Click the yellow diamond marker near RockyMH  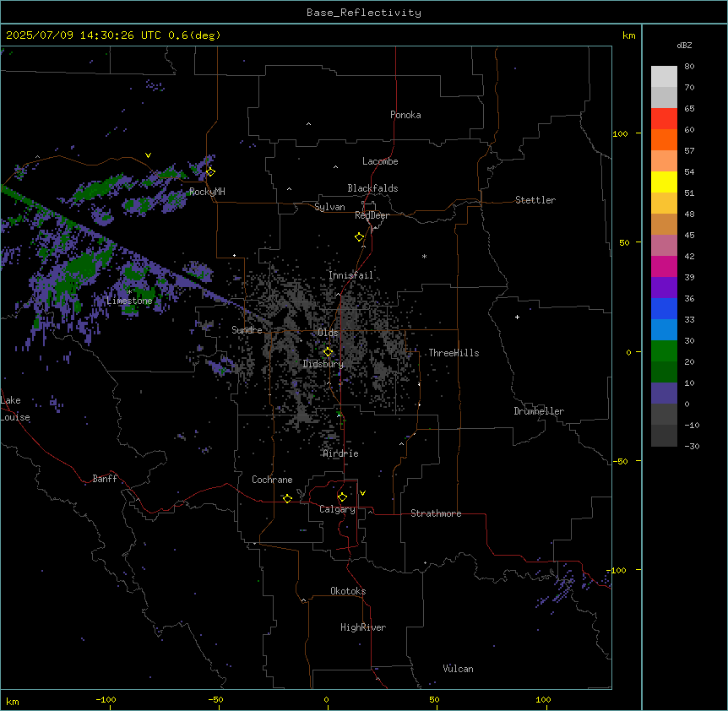[210, 171]
